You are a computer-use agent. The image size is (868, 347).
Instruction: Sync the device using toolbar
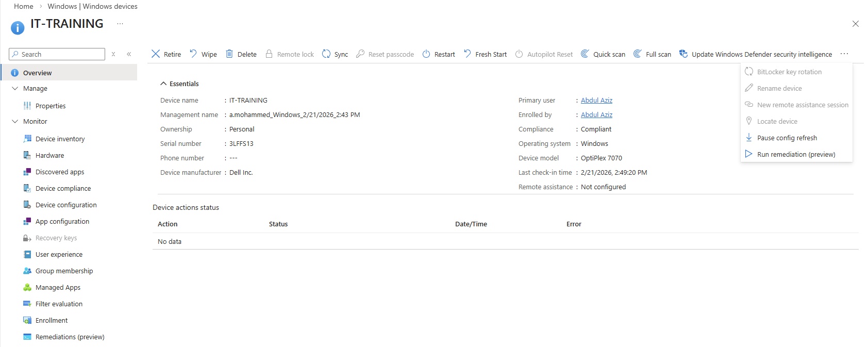pos(335,54)
